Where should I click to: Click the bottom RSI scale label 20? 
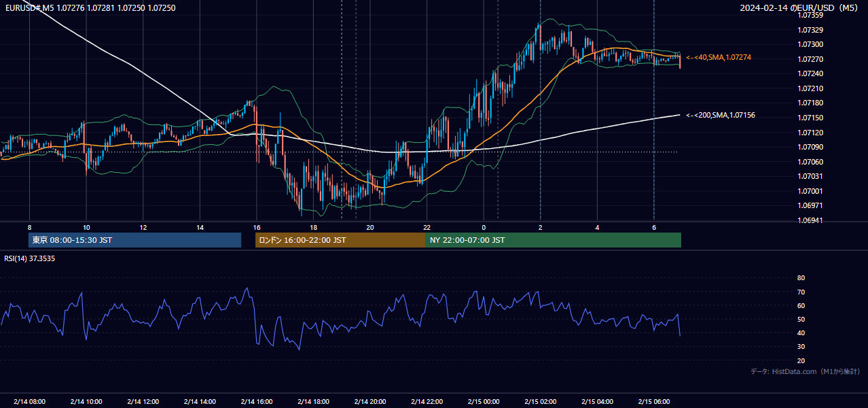pos(801,360)
